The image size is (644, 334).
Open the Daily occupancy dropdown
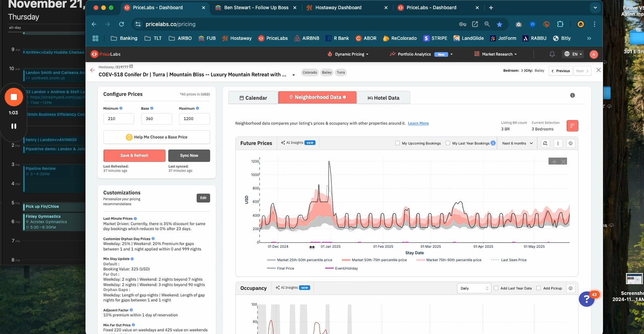[474, 288]
